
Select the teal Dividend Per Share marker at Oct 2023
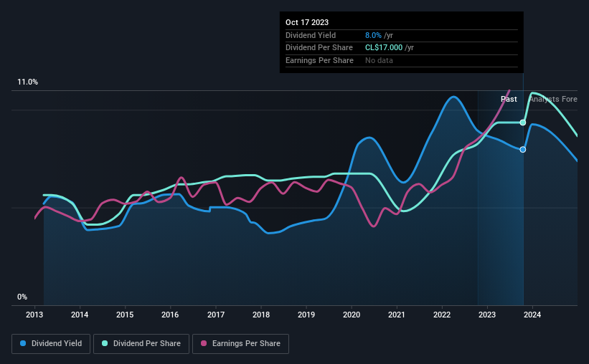click(523, 123)
